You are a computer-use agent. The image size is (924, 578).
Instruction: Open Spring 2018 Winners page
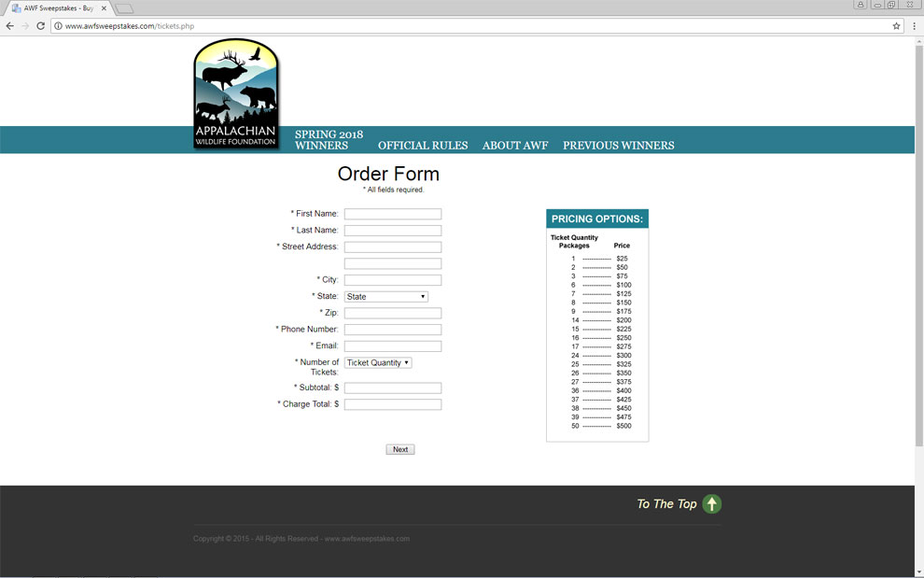click(x=329, y=140)
